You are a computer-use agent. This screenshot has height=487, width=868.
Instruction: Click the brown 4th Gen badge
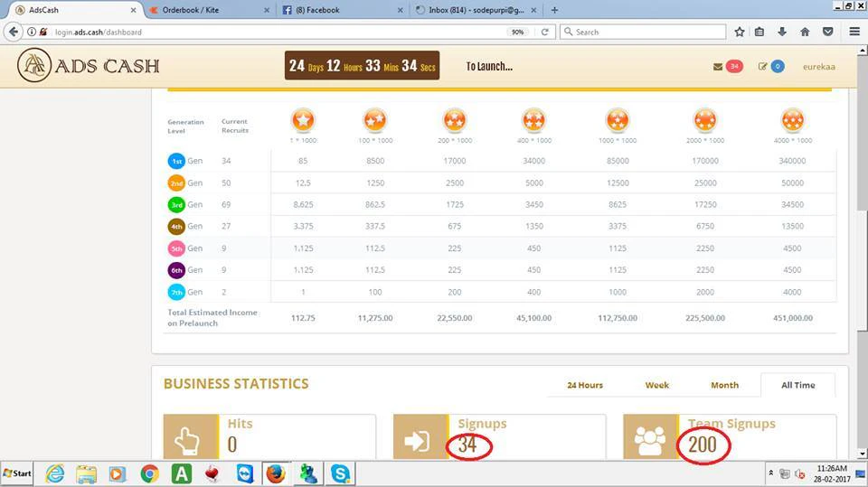pyautogui.click(x=176, y=227)
